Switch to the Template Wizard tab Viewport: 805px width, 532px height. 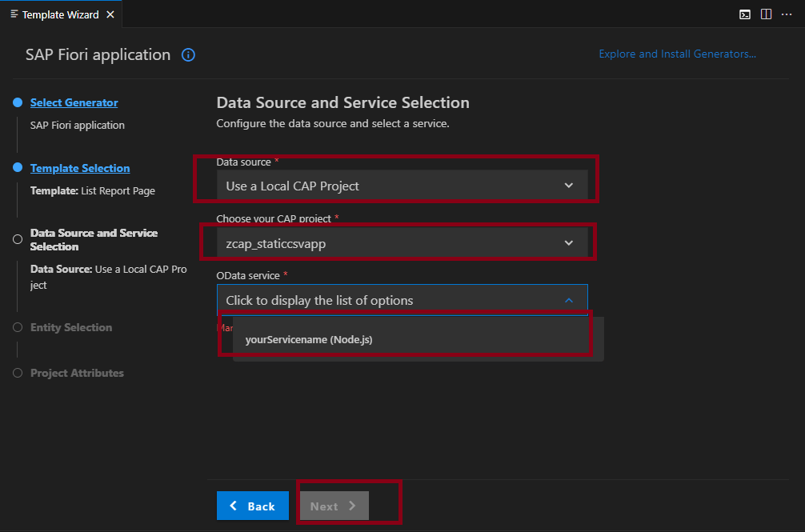(61, 15)
